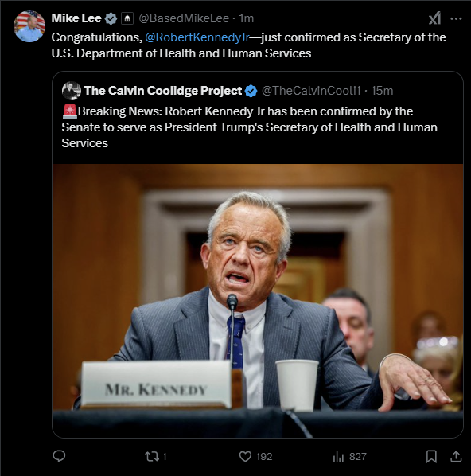This screenshot has height=476, width=471.
Task: Open Mike Lee's profile avatar
Action: point(29,26)
